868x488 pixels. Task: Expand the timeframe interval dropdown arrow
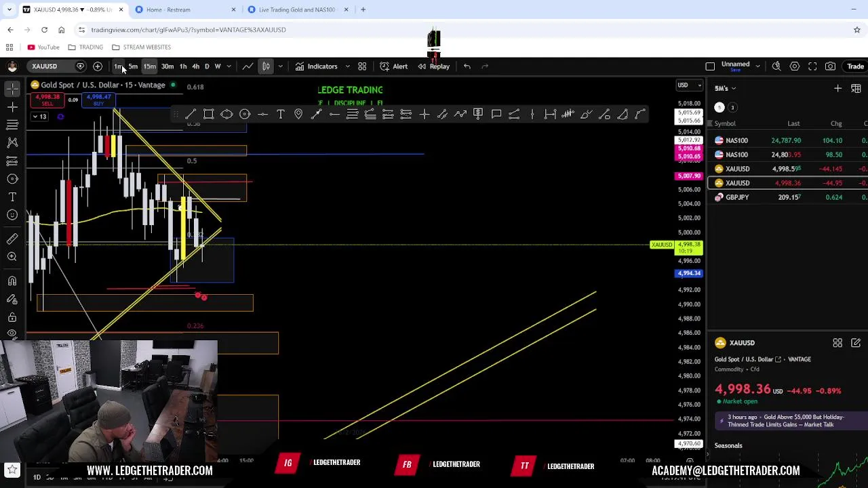click(x=229, y=66)
